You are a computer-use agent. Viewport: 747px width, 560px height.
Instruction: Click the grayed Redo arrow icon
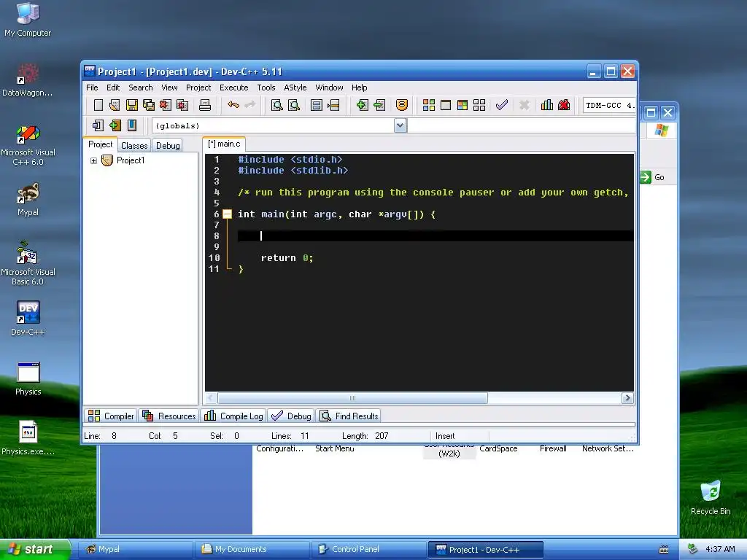pos(249,105)
